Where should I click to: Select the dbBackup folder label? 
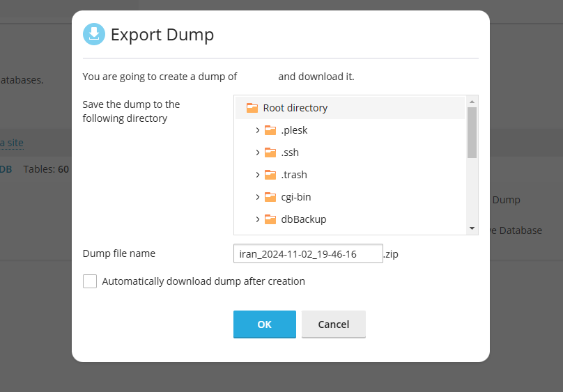click(304, 219)
